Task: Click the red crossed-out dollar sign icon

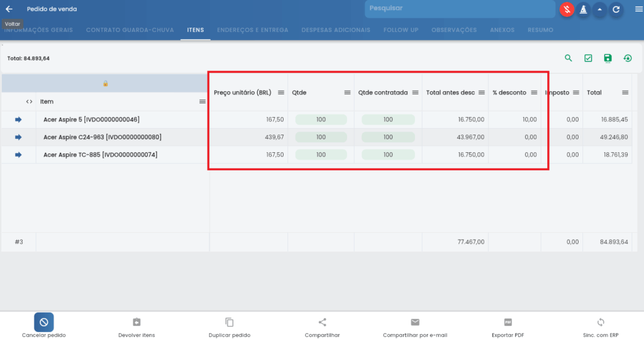Action: (567, 9)
